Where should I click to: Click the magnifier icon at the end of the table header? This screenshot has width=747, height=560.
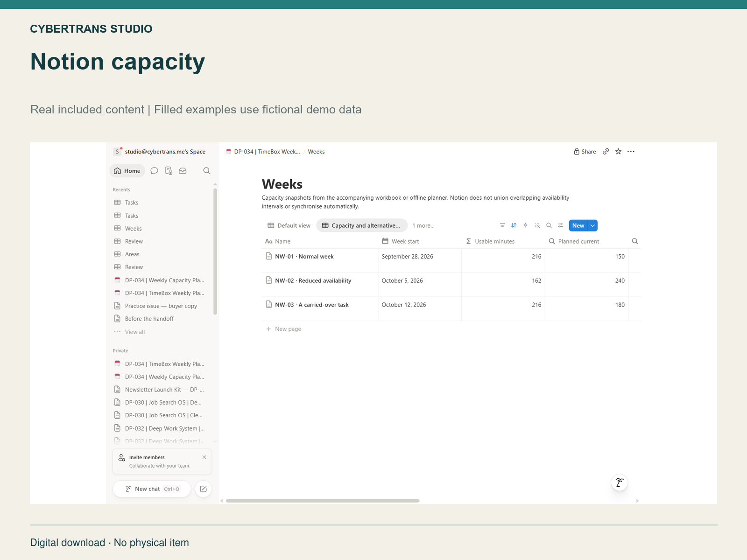(635, 241)
